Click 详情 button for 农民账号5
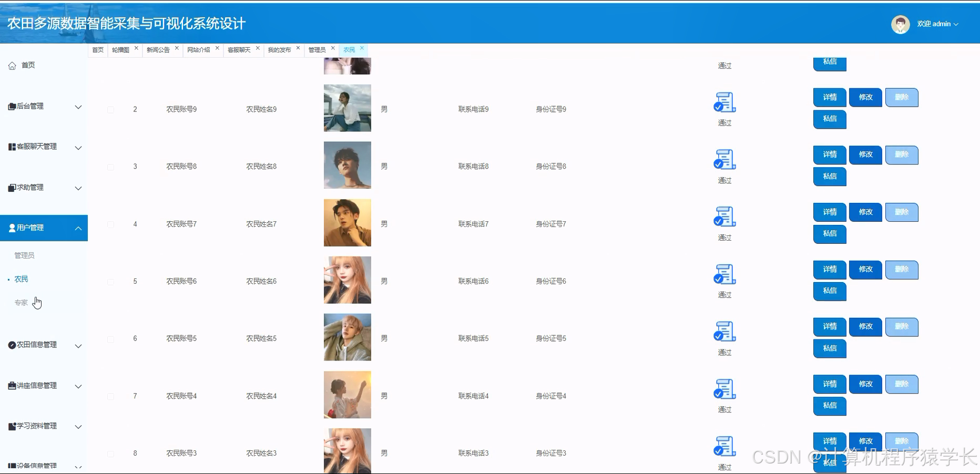This screenshot has height=474, width=980. tap(830, 327)
